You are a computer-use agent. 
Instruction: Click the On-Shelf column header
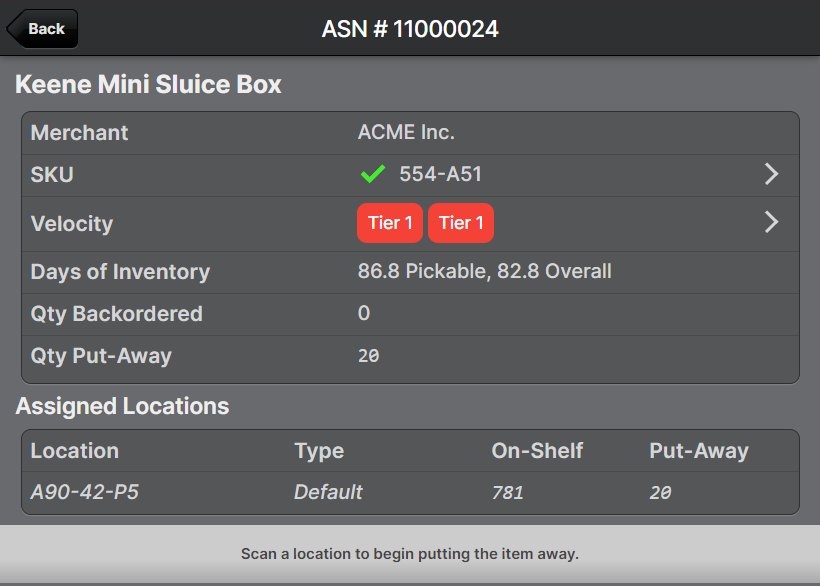pyautogui.click(x=539, y=451)
